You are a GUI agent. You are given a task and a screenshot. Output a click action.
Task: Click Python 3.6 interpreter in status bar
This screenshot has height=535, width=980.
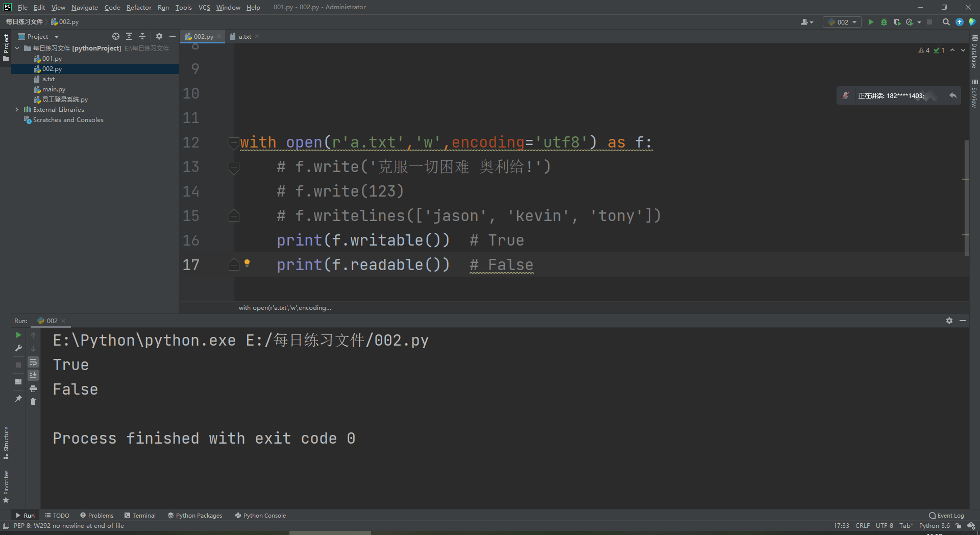point(935,526)
